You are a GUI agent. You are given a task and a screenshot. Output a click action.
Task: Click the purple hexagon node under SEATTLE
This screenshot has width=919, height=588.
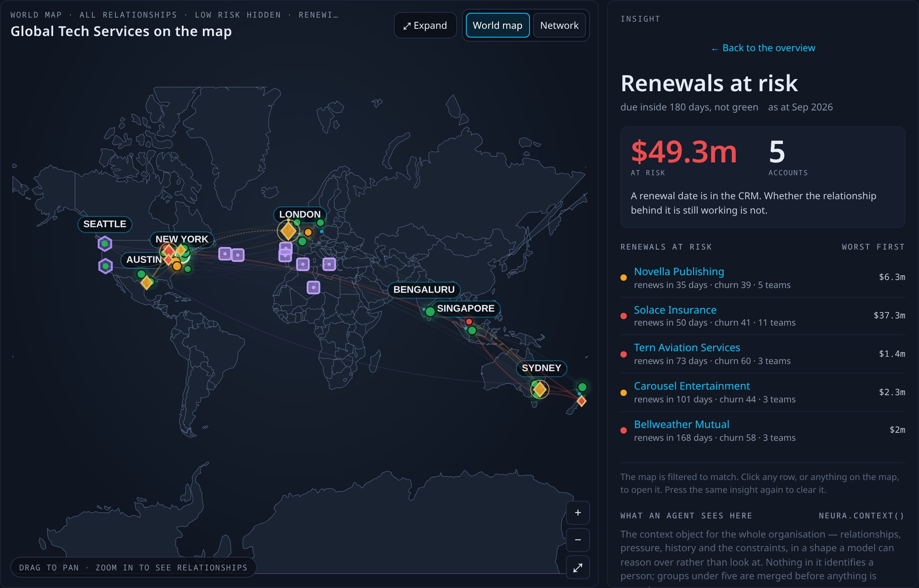105,244
